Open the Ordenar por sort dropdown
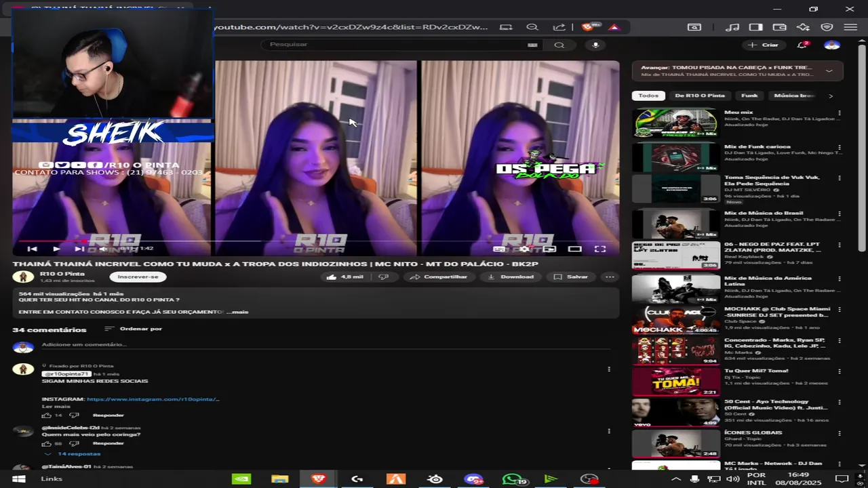Viewport: 868px width, 488px height. click(x=134, y=329)
